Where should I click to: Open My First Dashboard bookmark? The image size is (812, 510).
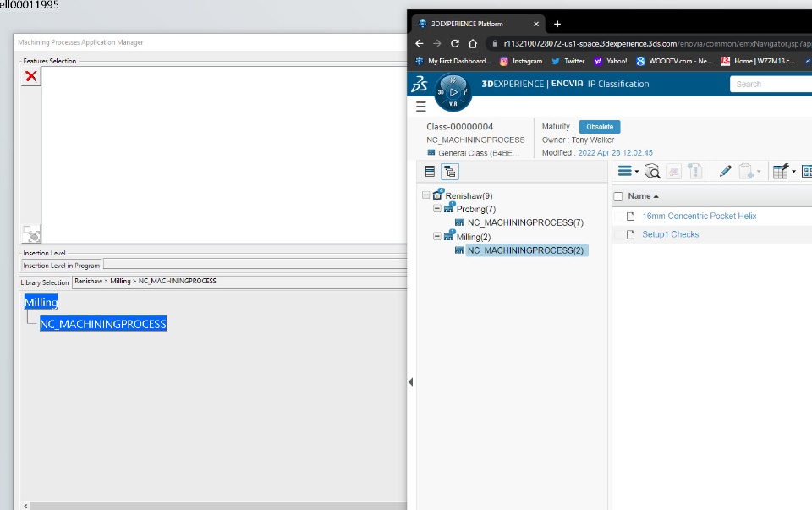[x=453, y=61]
